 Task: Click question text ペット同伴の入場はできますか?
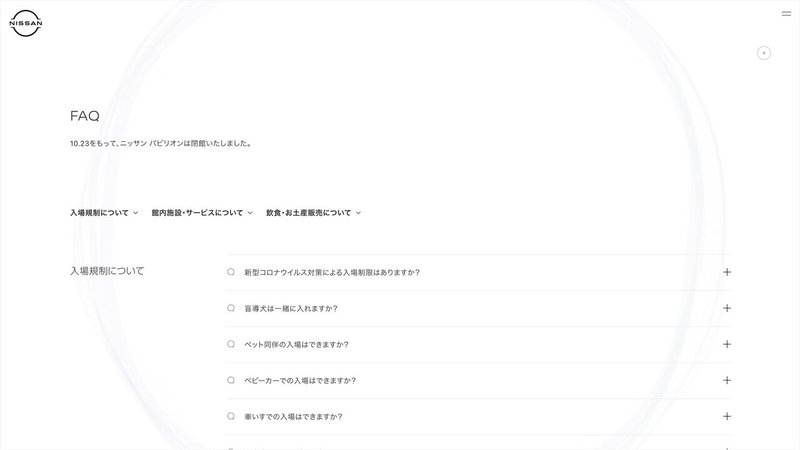coord(296,344)
